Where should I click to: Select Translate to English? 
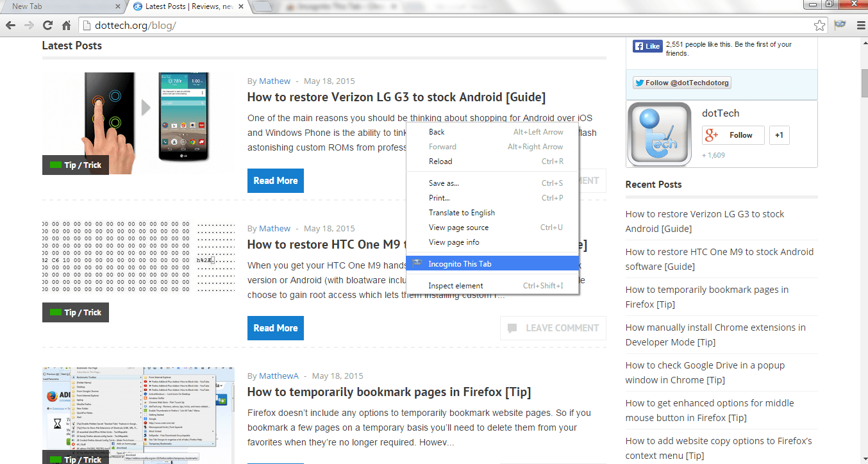pyautogui.click(x=492, y=213)
